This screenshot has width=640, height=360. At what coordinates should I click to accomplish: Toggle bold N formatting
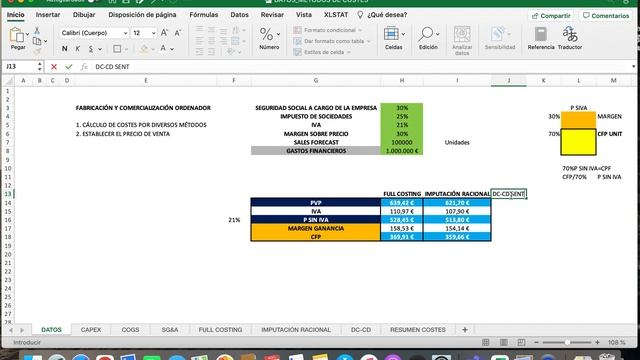tap(64, 49)
